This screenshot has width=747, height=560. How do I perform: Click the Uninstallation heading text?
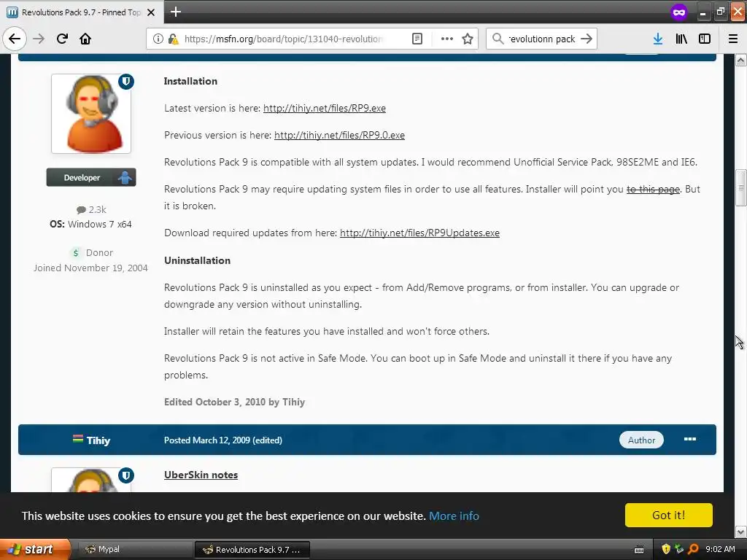pos(197,260)
